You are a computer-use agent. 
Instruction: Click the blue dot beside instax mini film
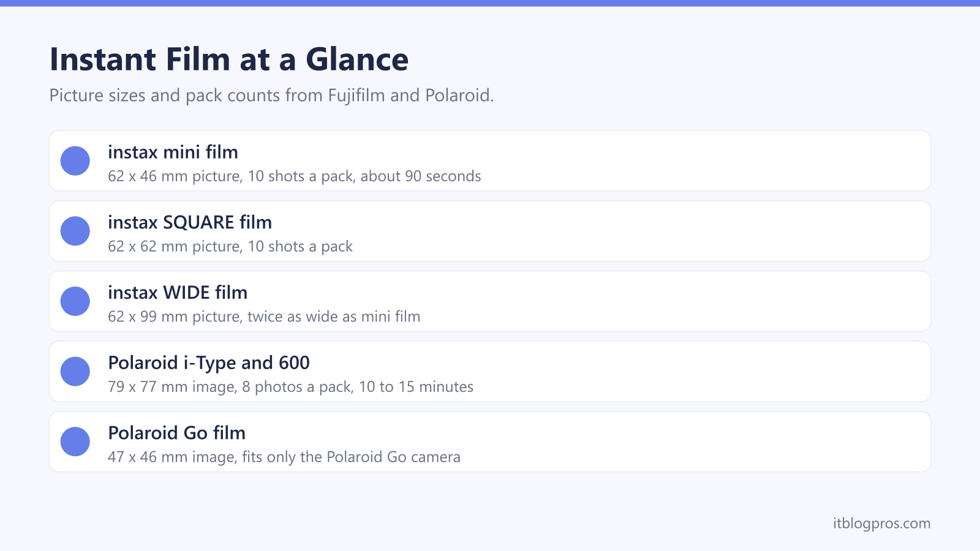[x=75, y=161]
